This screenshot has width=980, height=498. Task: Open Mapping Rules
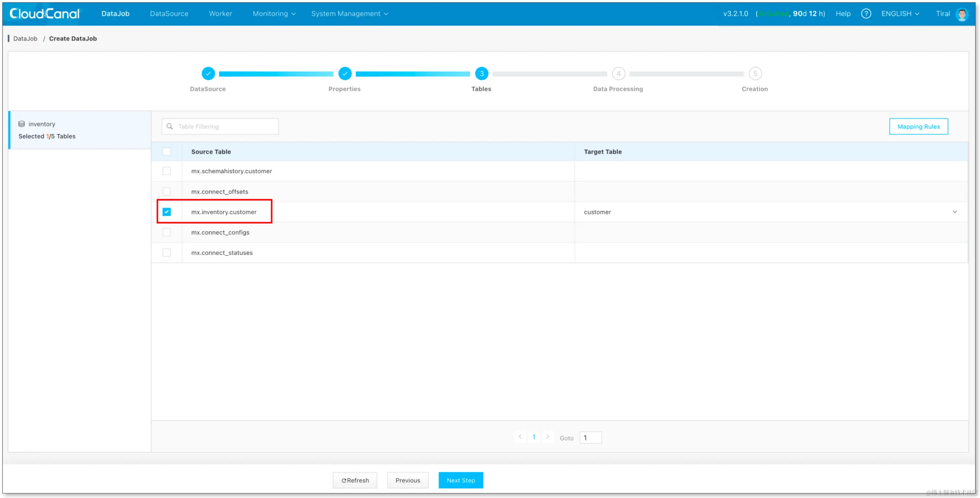tap(918, 127)
